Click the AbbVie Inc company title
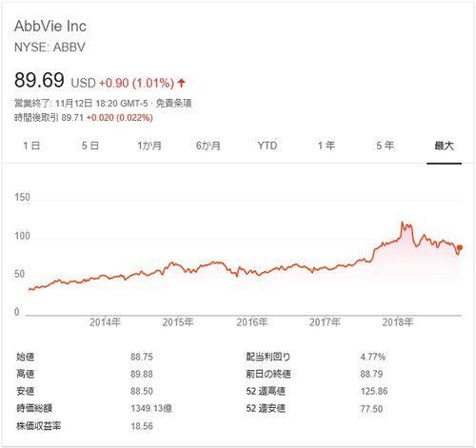The height and width of the screenshot is (448, 476). [50, 26]
